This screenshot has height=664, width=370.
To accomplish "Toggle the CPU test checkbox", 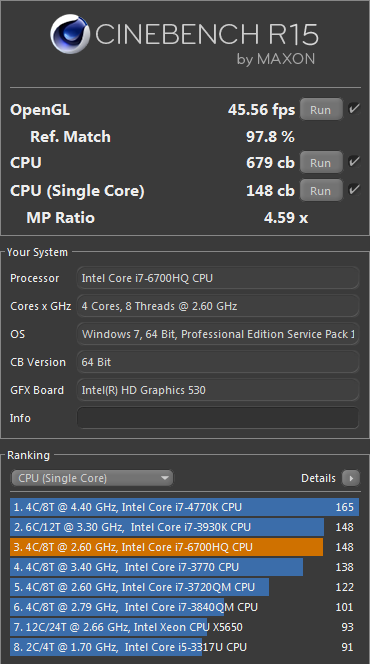I will tap(354, 162).
